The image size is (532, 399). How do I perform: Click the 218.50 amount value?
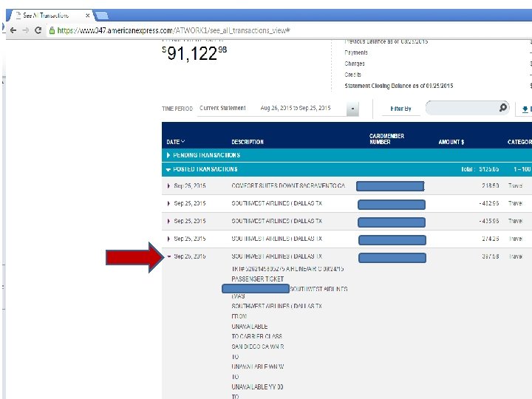(491, 185)
